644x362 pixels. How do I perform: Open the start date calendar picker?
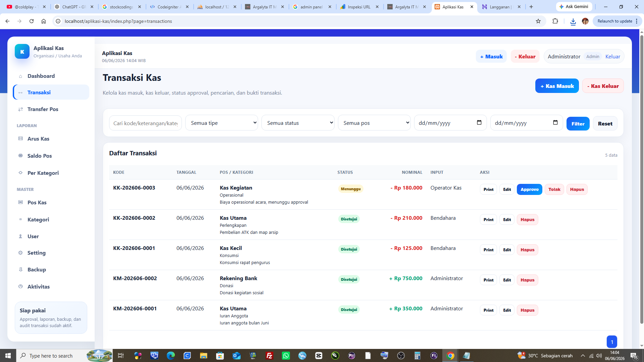479,123
